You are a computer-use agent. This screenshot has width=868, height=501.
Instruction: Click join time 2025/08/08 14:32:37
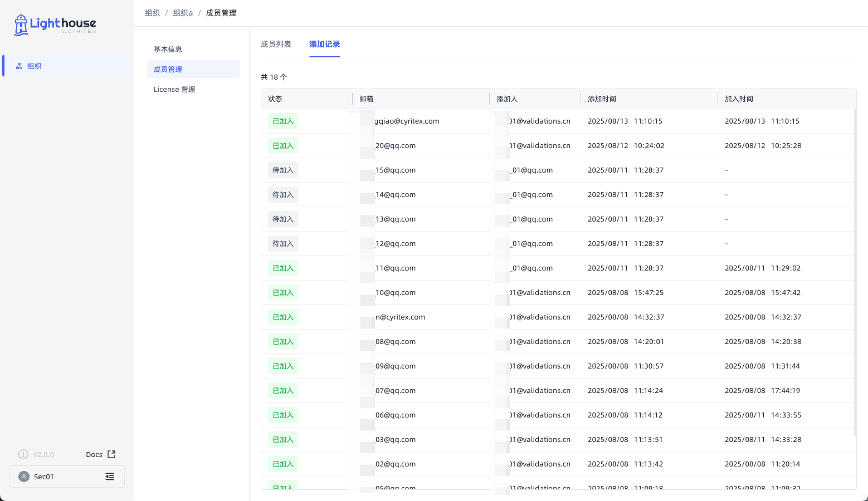[763, 317]
